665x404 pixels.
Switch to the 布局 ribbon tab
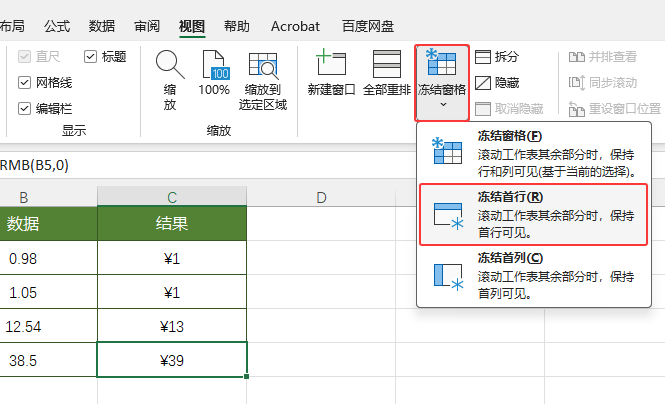12,26
